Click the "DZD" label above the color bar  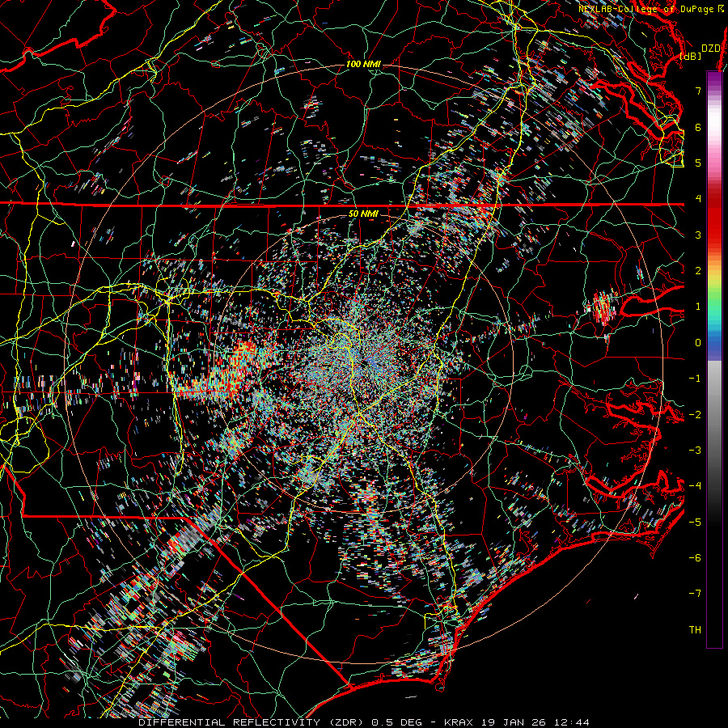710,49
